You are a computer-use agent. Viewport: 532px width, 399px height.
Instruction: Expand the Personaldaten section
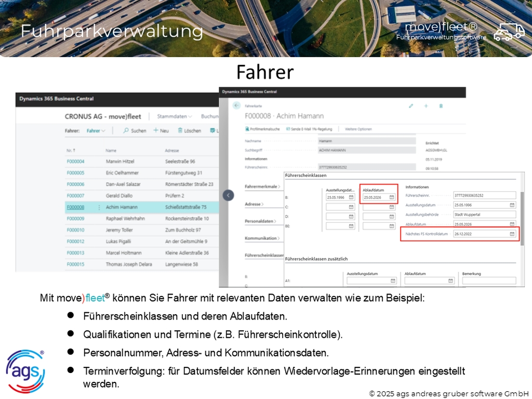260,221
